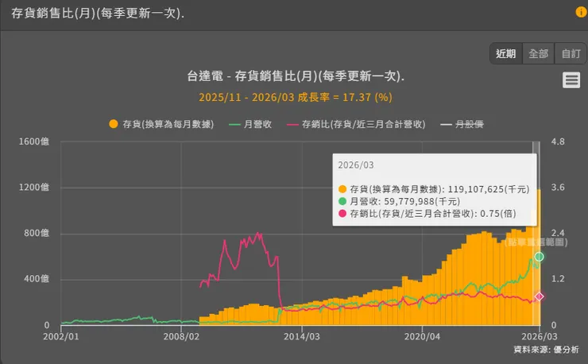Click the 2026/03 x-axis label
Viewport: 588px width, 364px height.
pos(540,336)
